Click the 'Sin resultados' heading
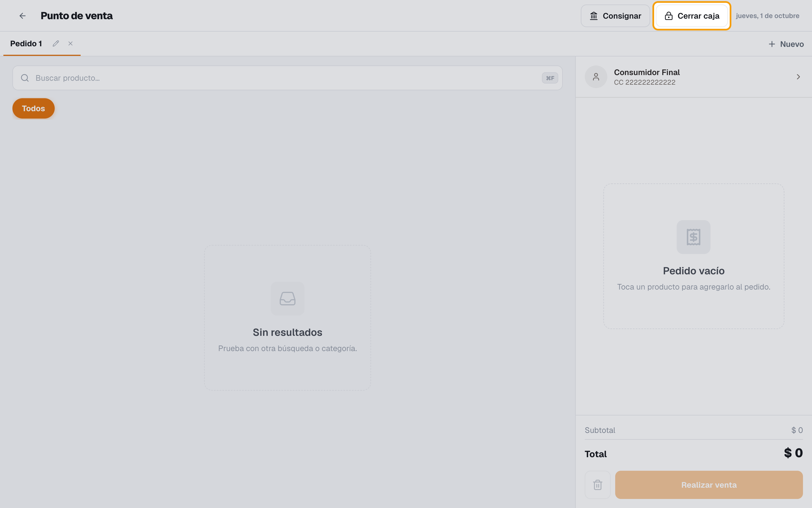Screen dimensions: 812x508 tap(288, 332)
